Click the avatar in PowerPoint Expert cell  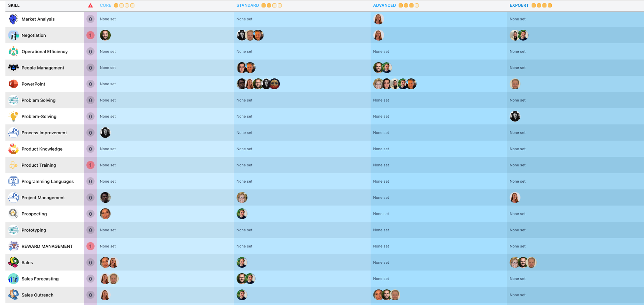coord(515,84)
